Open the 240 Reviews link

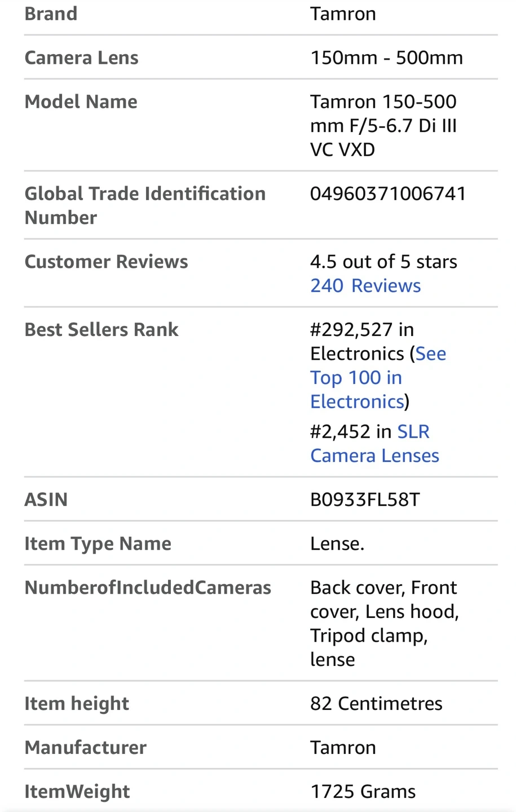(x=365, y=286)
